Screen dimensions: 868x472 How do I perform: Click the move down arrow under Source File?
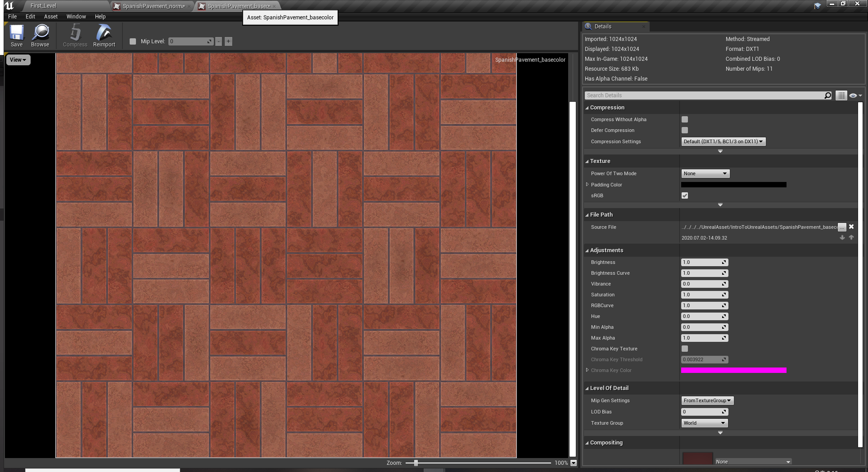pyautogui.click(x=842, y=237)
